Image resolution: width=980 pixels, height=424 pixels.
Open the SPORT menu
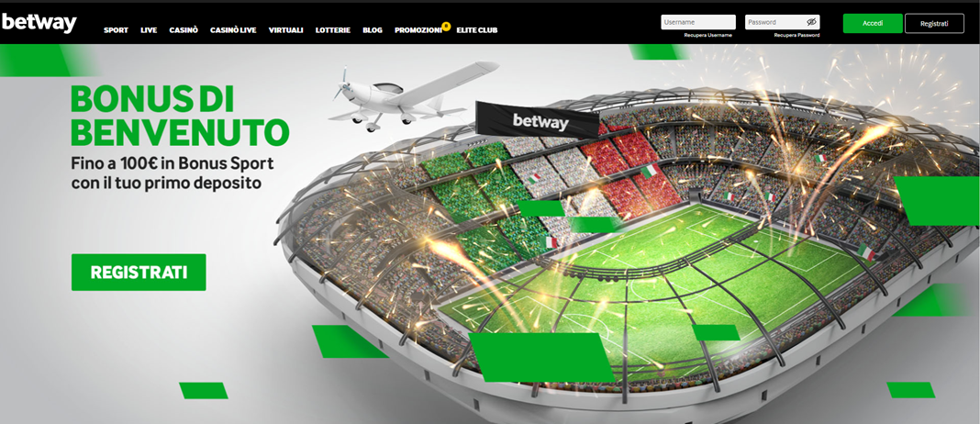click(116, 30)
